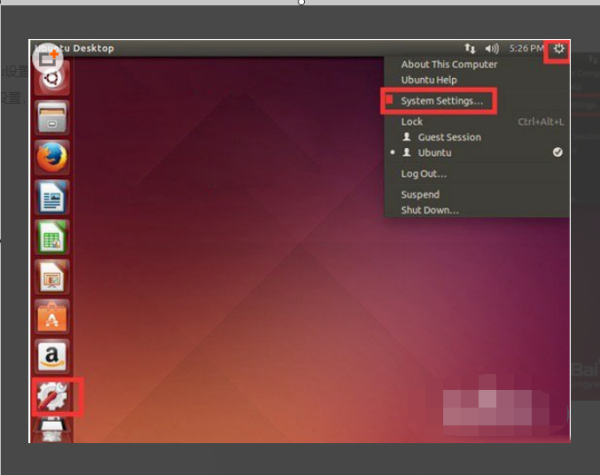Open LibreOffice Calc spreadsheet launcher icon
The height and width of the screenshot is (475, 600).
click(x=52, y=237)
